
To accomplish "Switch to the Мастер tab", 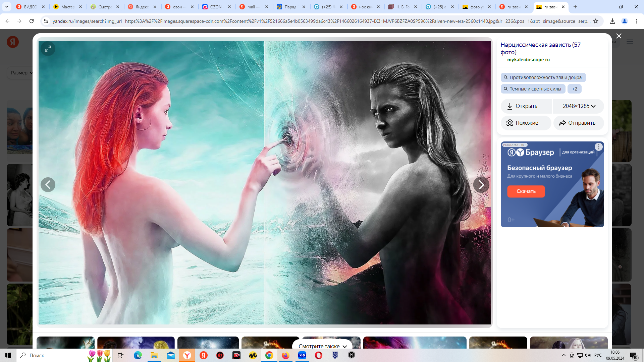I will pyautogui.click(x=68, y=7).
